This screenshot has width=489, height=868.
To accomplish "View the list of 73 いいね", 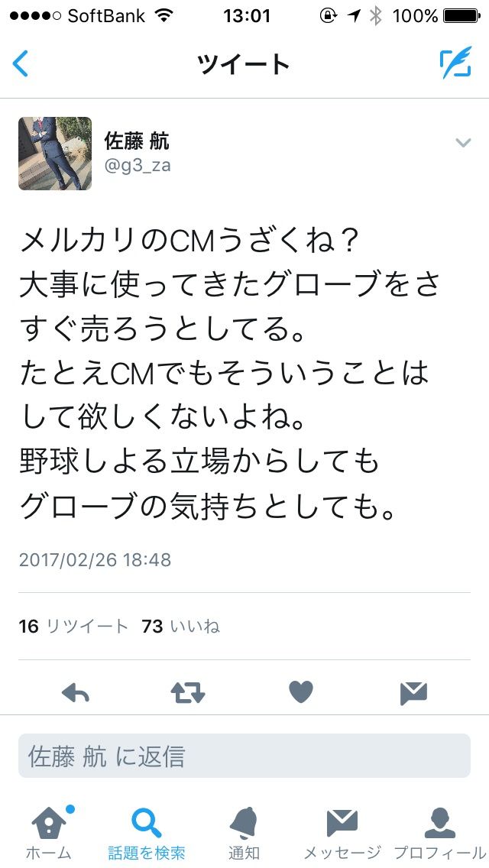I will (x=180, y=626).
